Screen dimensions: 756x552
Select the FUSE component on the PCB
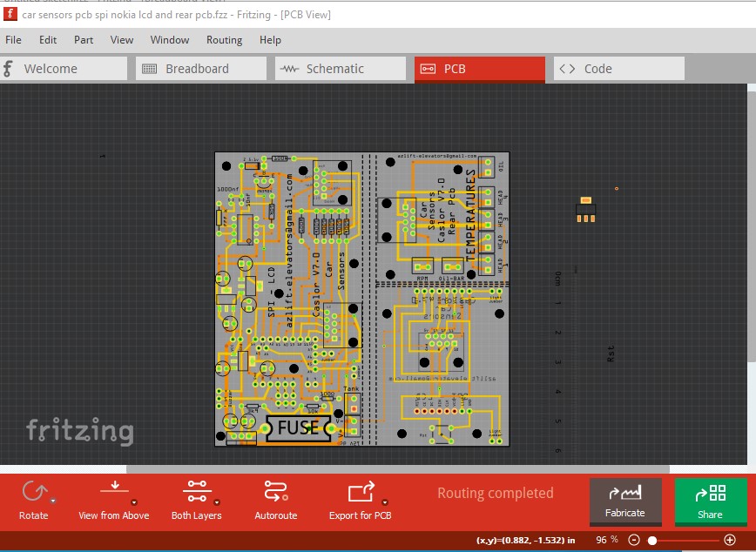click(298, 428)
